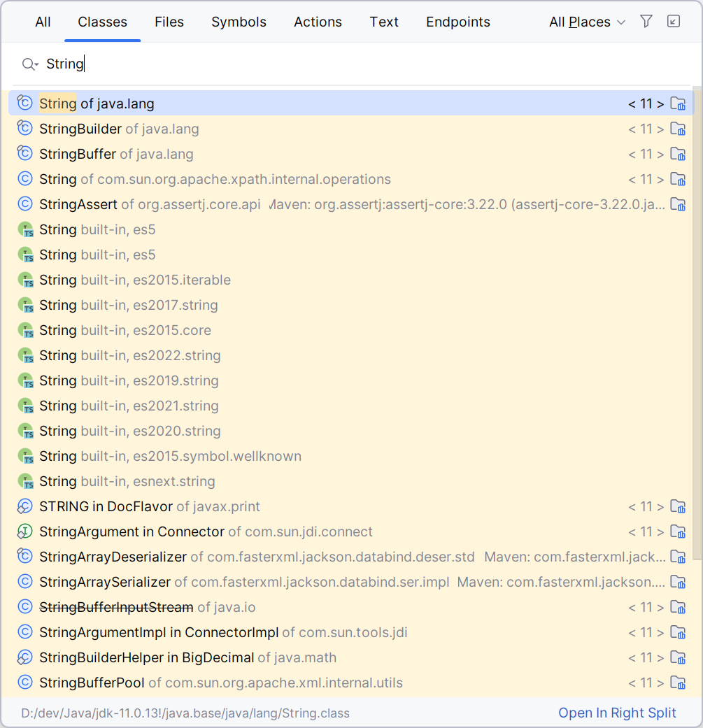Click class icon of StringBuffer row
Screen dimensions: 703x728
[24, 152]
